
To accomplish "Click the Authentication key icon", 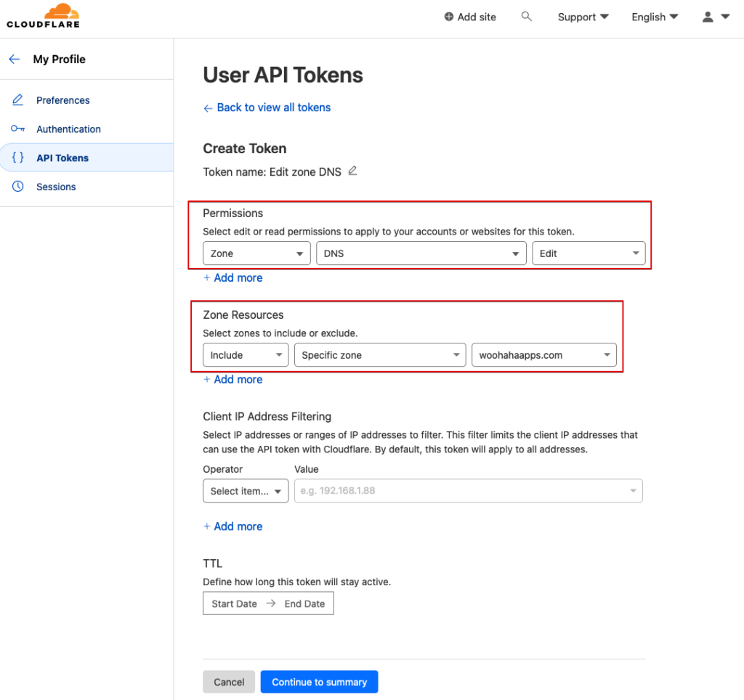I will [x=17, y=129].
